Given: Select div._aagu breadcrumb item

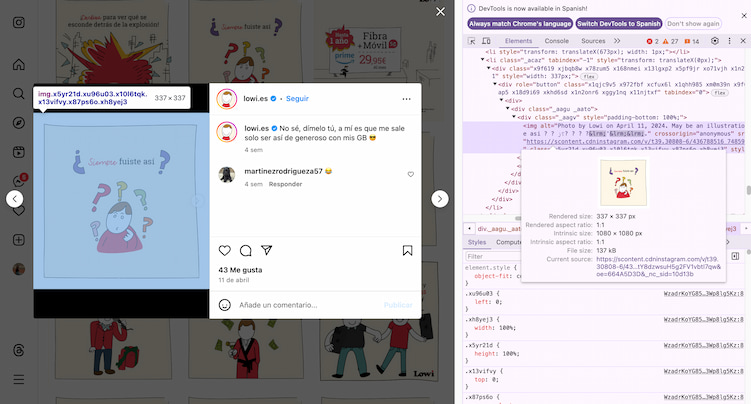Looking at the screenshot, I should tap(499, 229).
